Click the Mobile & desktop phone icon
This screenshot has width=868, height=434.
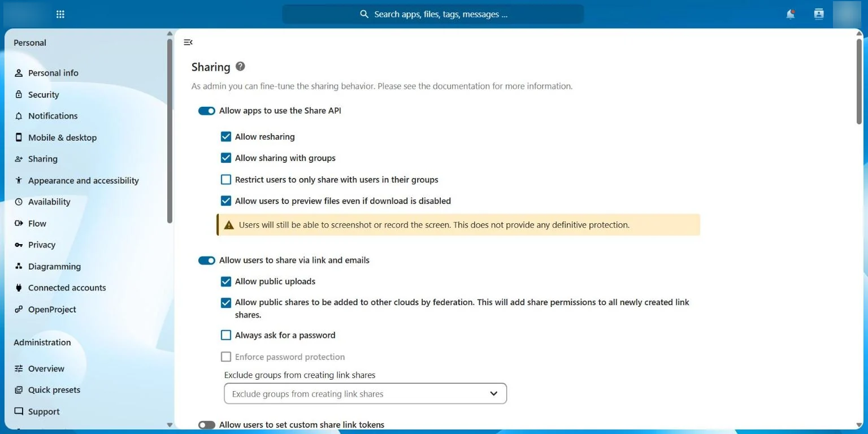click(19, 137)
